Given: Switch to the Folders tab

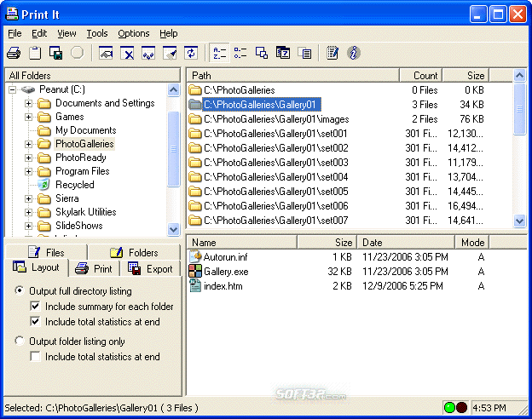Looking at the screenshot, I should point(134,252).
